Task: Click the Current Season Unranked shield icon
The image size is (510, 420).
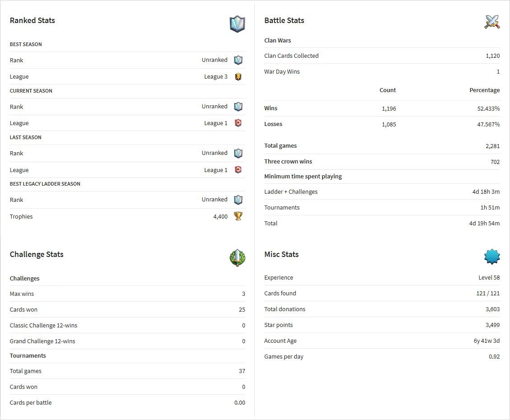Action: [238, 107]
